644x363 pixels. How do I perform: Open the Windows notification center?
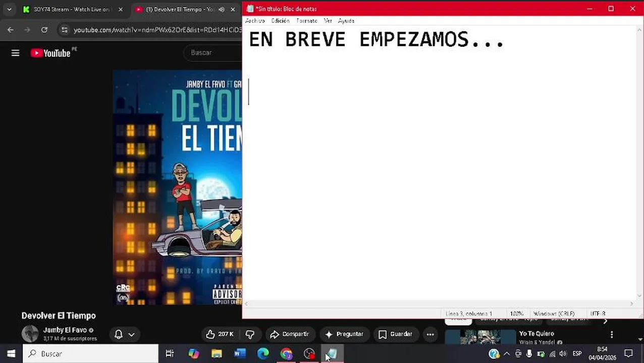click(x=629, y=353)
